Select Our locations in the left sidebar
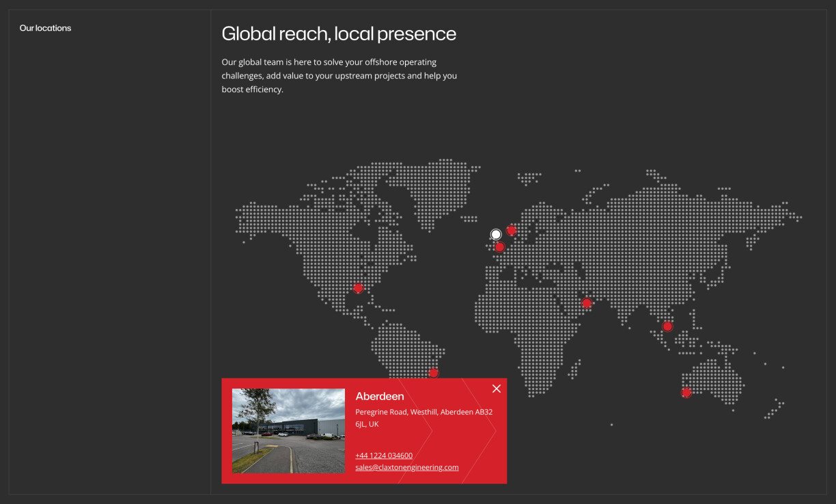The width and height of the screenshot is (836, 504). coord(45,28)
